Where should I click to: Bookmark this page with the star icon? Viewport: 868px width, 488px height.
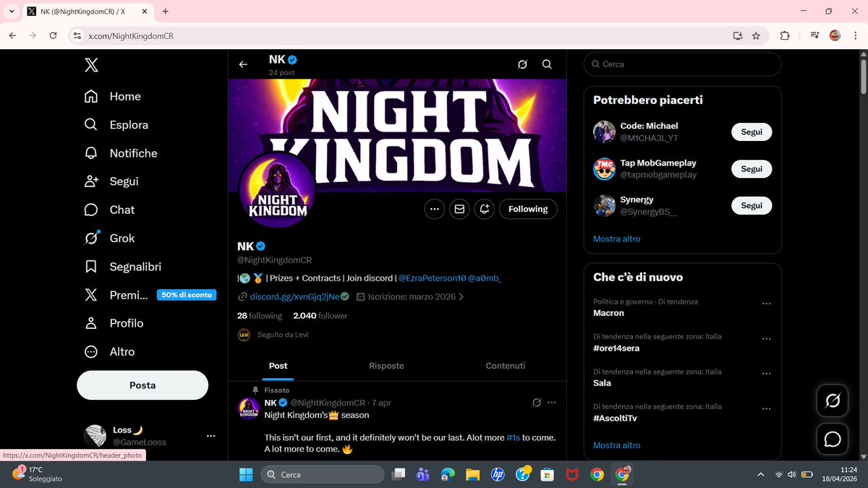click(x=756, y=35)
